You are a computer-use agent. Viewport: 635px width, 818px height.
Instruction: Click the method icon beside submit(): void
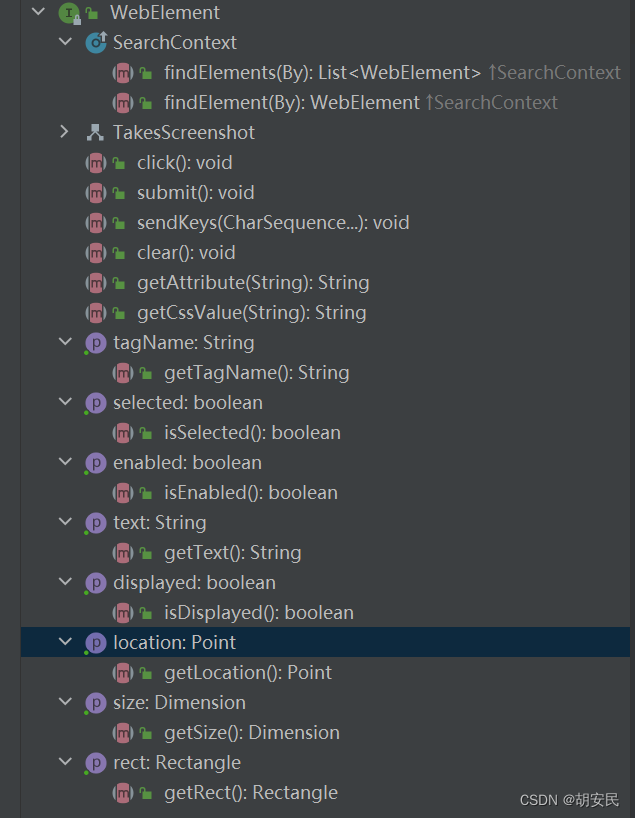96,192
